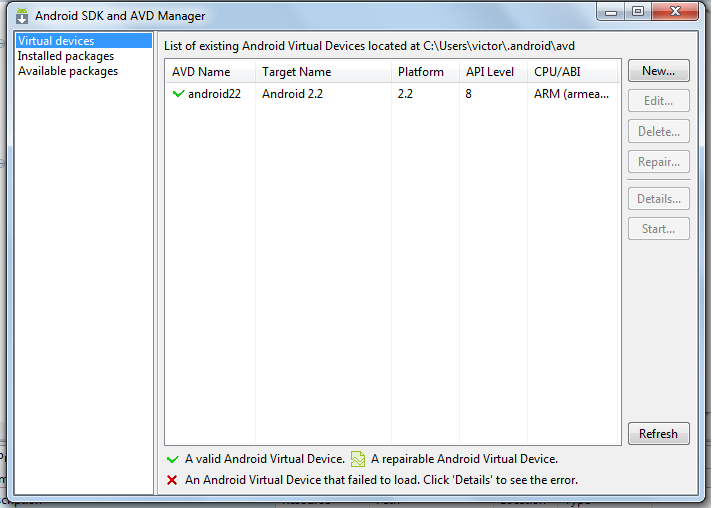Click the 2.2 platform cell
Screen dimensions: 712x508
click(405, 94)
